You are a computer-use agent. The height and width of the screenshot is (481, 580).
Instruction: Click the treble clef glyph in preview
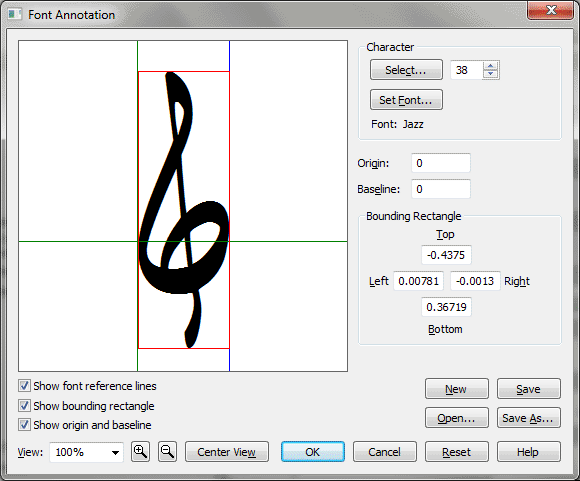[x=184, y=210]
